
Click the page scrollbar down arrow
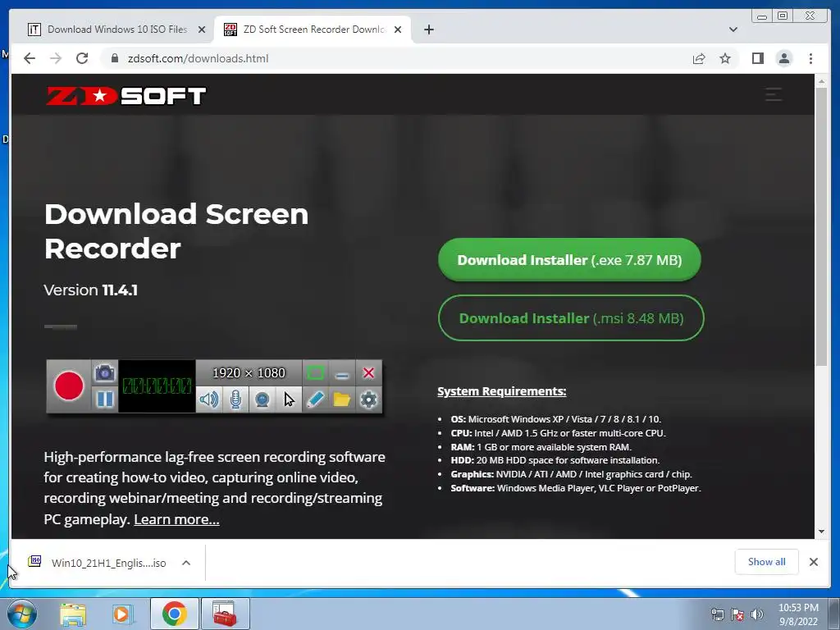[x=821, y=532]
